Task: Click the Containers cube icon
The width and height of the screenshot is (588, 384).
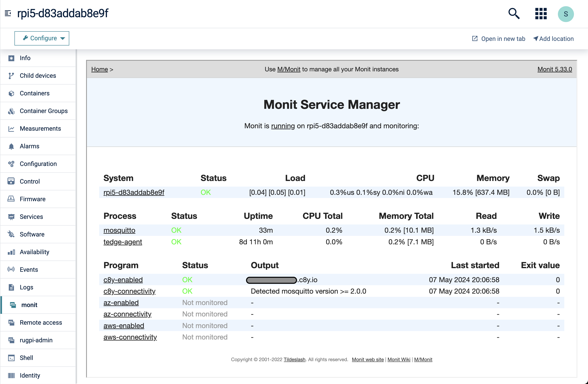Action: 11,93
